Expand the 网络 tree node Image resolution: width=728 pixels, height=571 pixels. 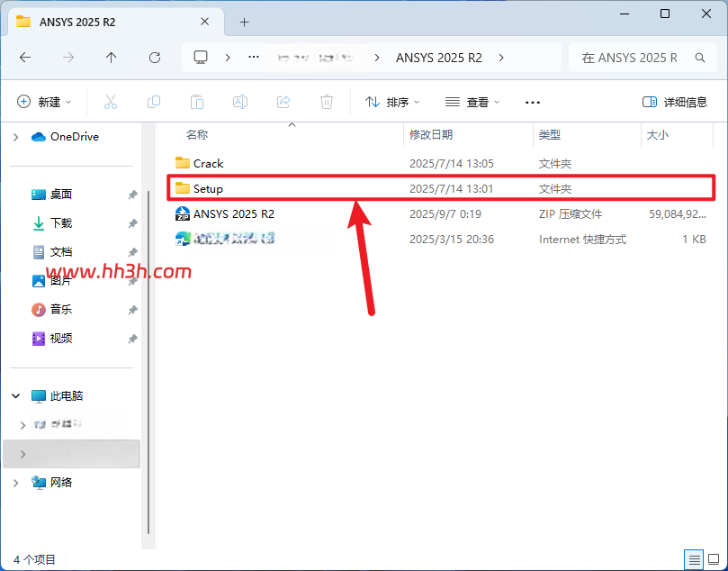[x=16, y=483]
